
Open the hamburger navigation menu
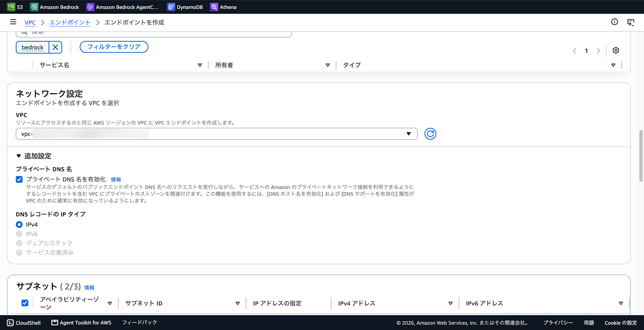tap(13, 22)
